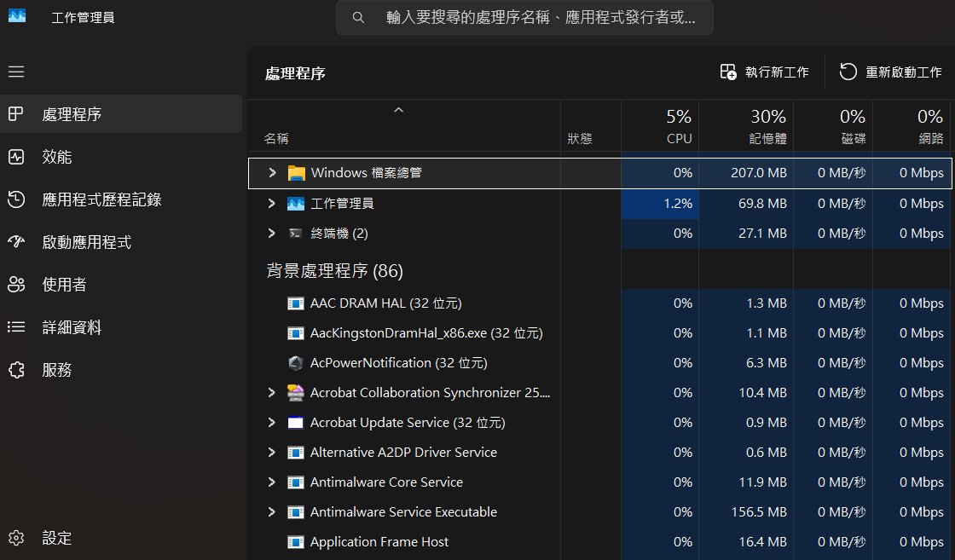This screenshot has width=955, height=560.
Task: Click the AcPowerNotification process icon
Action: click(x=296, y=363)
